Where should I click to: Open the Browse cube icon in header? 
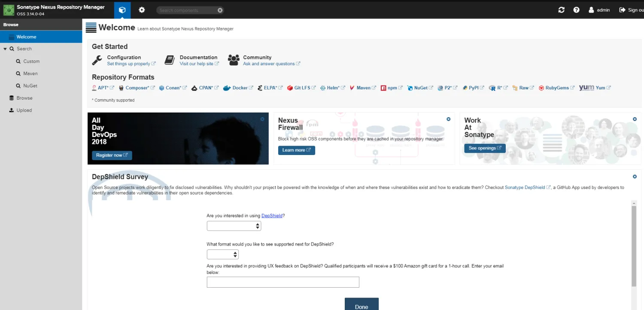click(122, 10)
